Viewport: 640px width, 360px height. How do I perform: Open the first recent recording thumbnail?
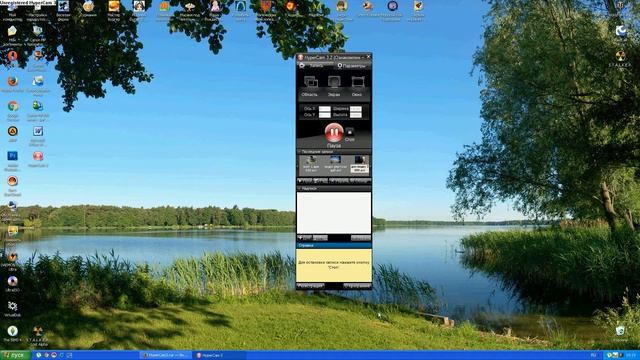click(311, 164)
